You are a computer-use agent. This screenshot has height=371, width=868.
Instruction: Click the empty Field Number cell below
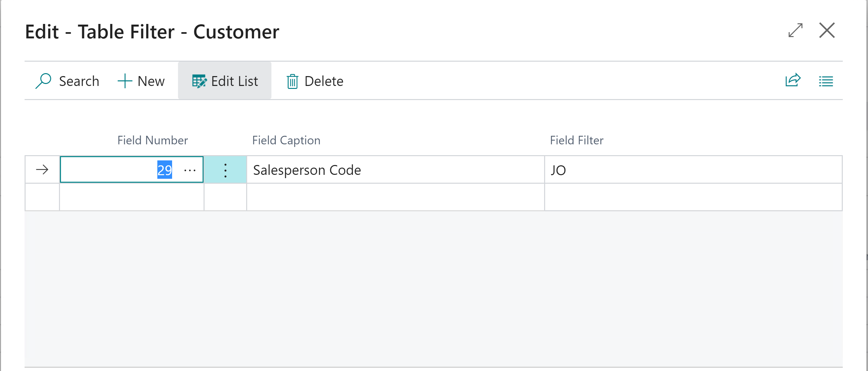[x=131, y=197]
